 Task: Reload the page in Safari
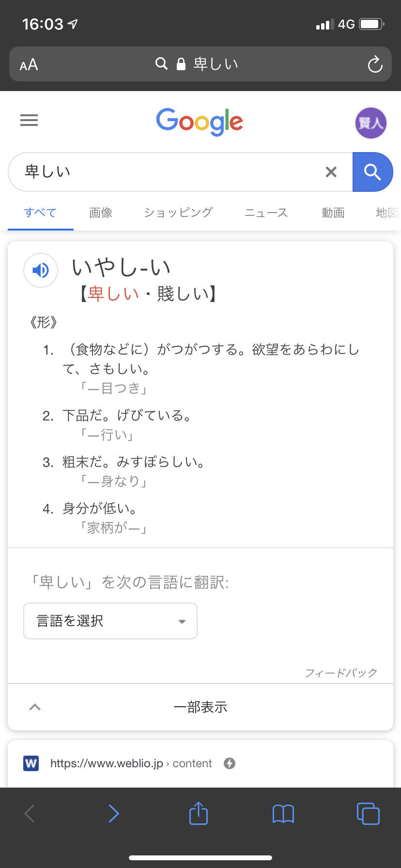pos(375,64)
